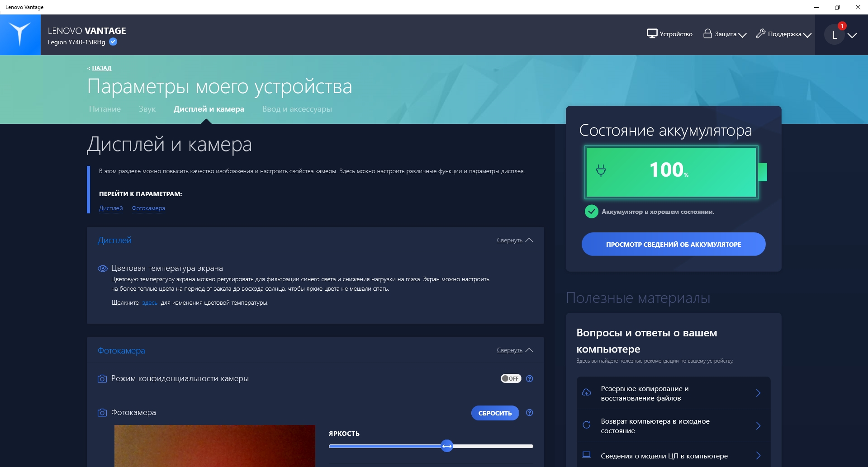The image size is (868, 467).
Task: Click the ПЕРЕЙТИ К ПАРАМЕТРАМ label
Action: 141,194
